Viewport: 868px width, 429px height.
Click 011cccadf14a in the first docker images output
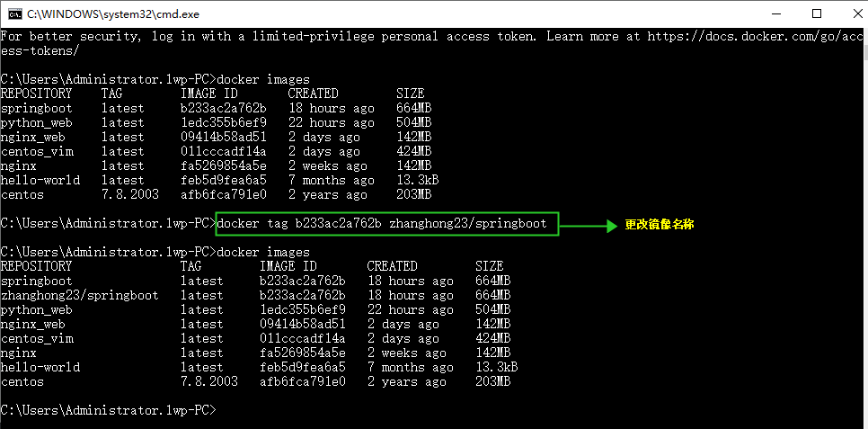[x=223, y=152]
